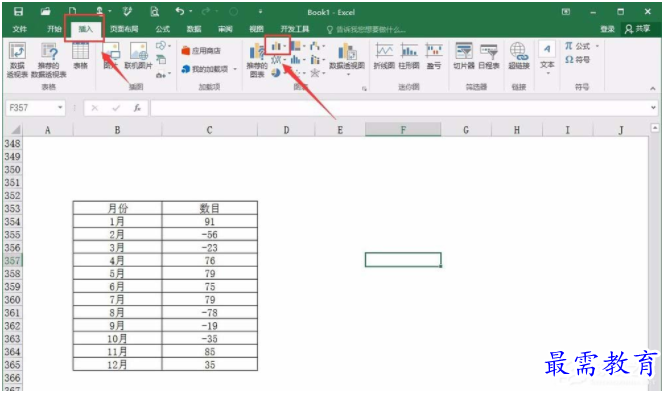Select the cell containing -78
The image size is (666, 395).
pyautogui.click(x=209, y=313)
